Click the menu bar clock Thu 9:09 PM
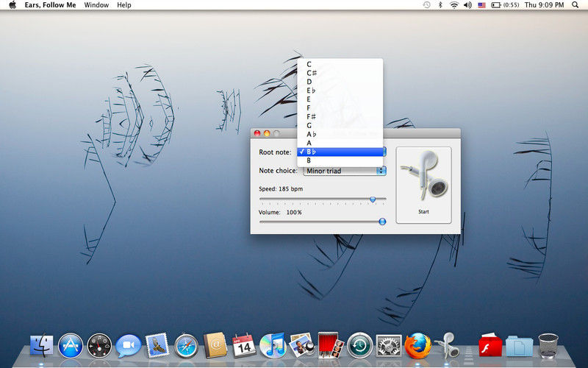Image resolution: width=588 pixels, height=368 pixels. (544, 5)
